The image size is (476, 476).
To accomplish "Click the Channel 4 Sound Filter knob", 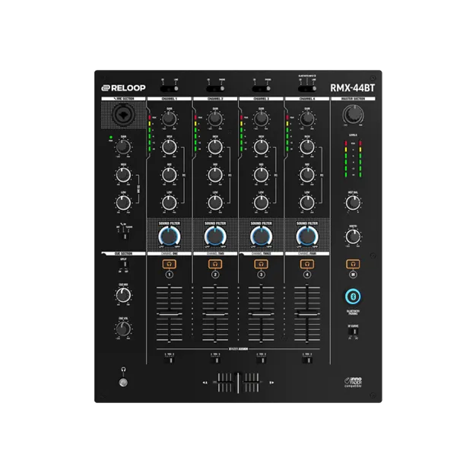I will point(307,236).
